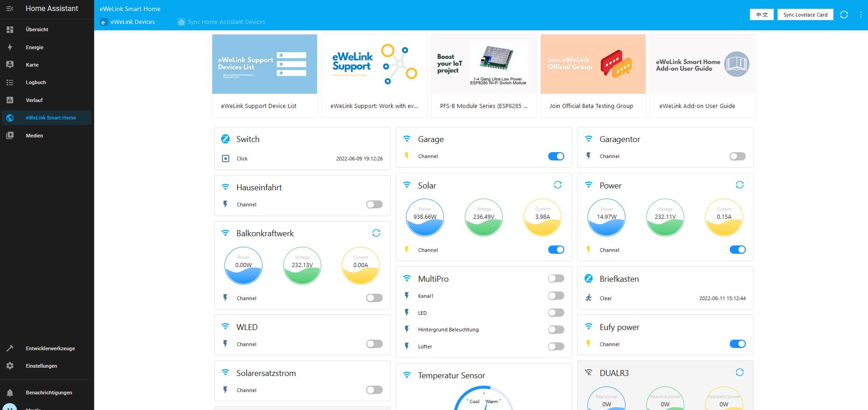Refresh the Solar card readings

click(x=558, y=185)
